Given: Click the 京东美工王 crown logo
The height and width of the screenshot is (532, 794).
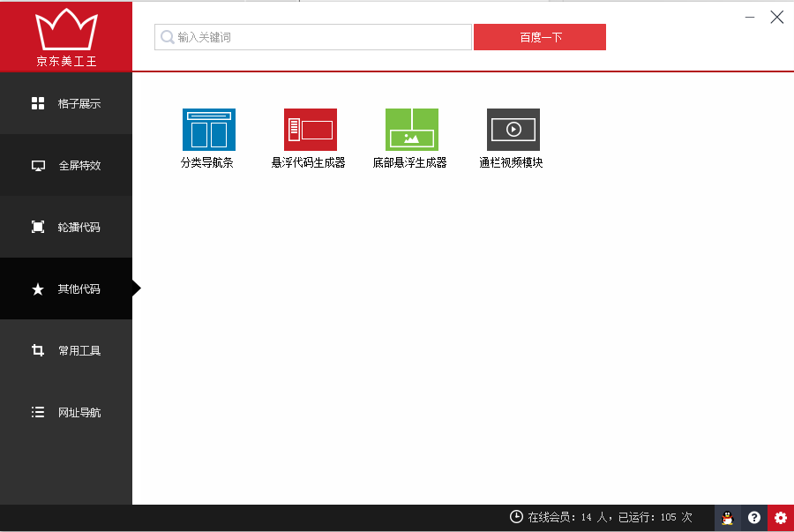Looking at the screenshot, I should click(x=66, y=34).
